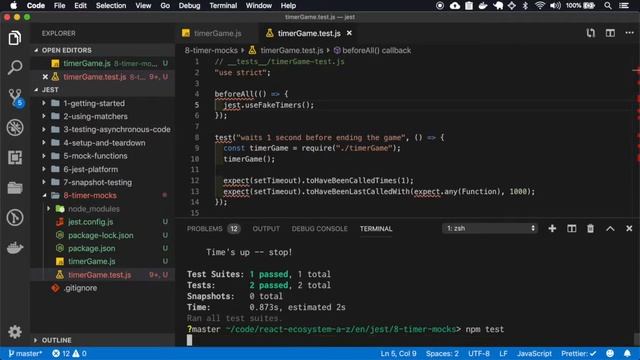Screen dimensions: 640x360
Task: Place the cursor on the jest.useFakeTimers() line
Action: click(269, 105)
